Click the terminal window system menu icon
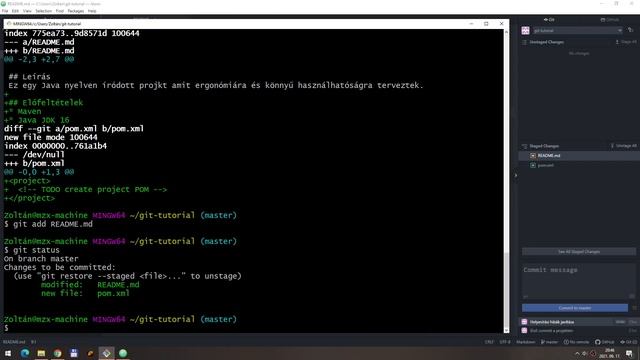This screenshot has height=360, width=640. [x=9, y=24]
